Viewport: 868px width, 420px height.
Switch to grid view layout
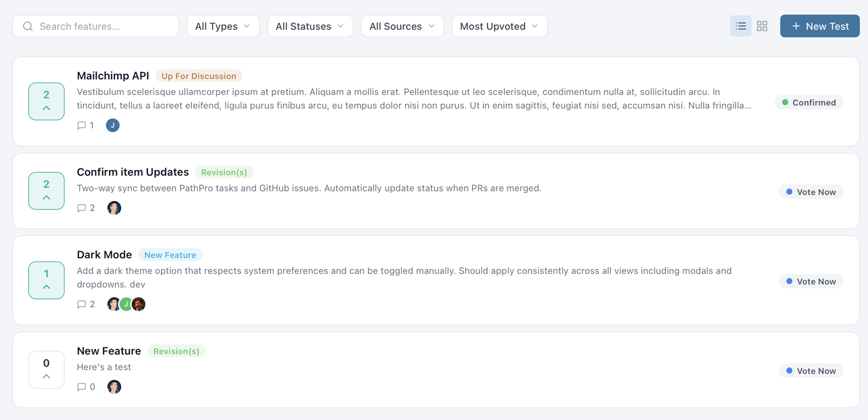(762, 26)
